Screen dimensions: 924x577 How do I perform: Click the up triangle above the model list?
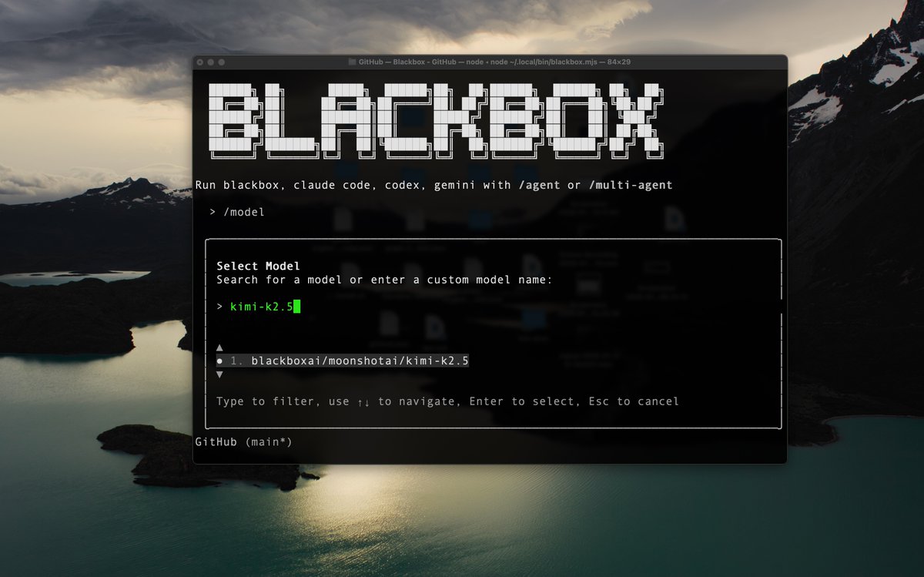pyautogui.click(x=219, y=347)
